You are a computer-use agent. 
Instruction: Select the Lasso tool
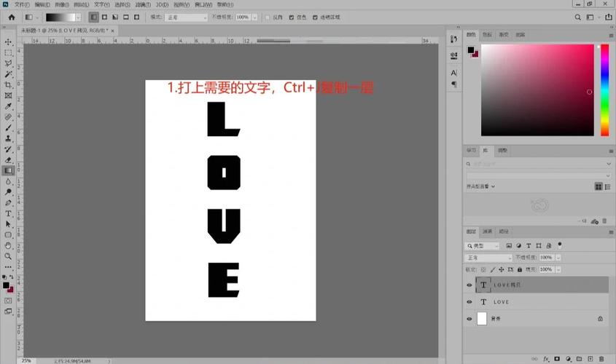[8, 63]
